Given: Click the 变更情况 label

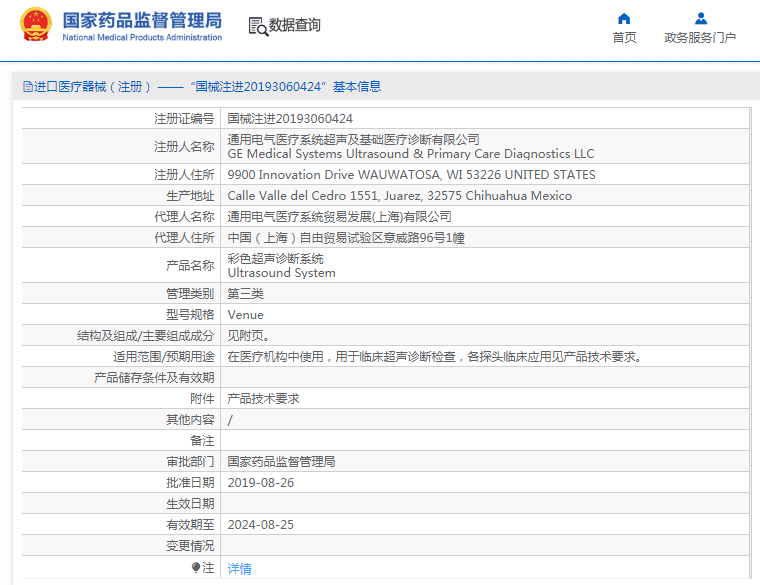Looking at the screenshot, I should coord(190,546).
